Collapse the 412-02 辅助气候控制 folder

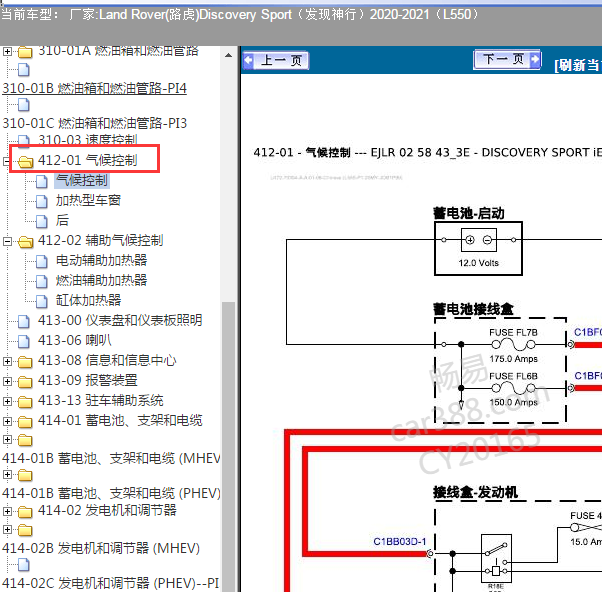click(x=7, y=241)
